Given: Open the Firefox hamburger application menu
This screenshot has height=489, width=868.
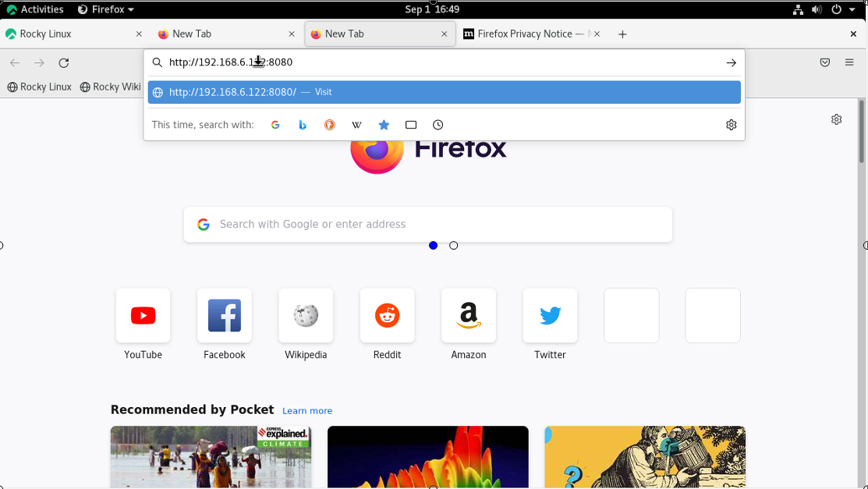Looking at the screenshot, I should point(849,62).
